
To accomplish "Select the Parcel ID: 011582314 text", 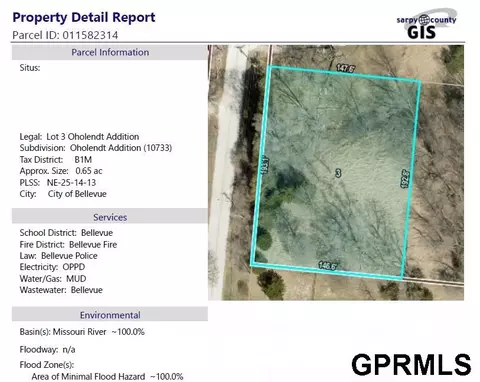I will [x=65, y=35].
